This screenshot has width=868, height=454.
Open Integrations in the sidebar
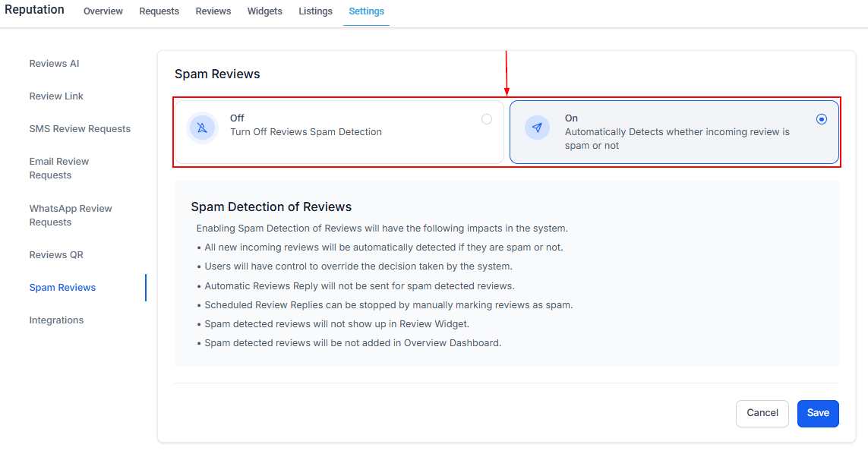tap(56, 320)
